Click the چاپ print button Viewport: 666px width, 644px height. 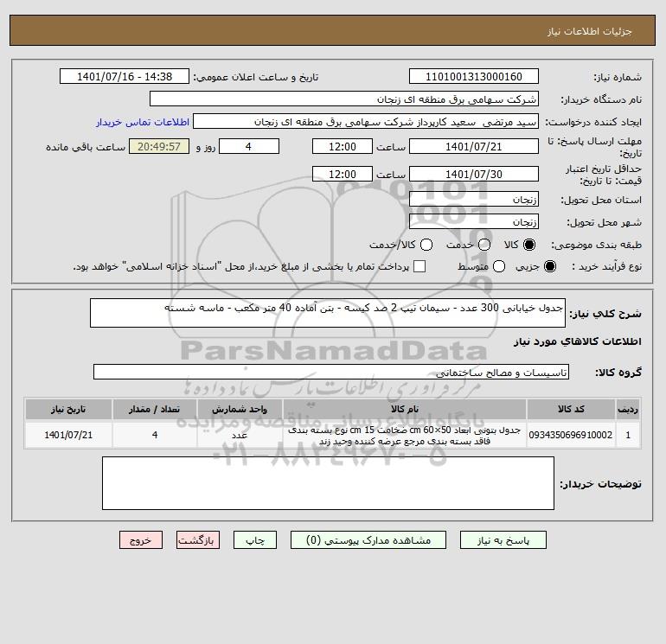click(255, 540)
